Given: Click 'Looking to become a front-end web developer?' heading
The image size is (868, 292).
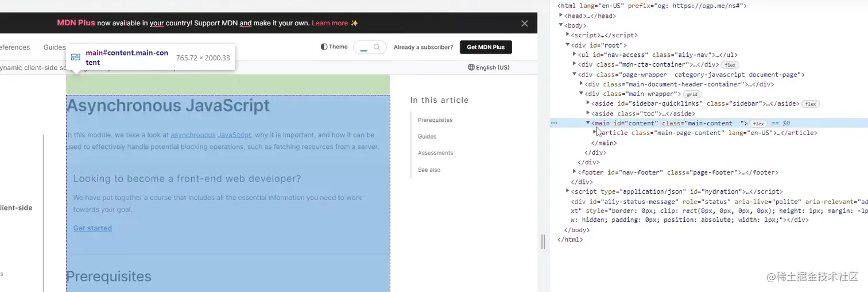Looking at the screenshot, I should [187, 179].
